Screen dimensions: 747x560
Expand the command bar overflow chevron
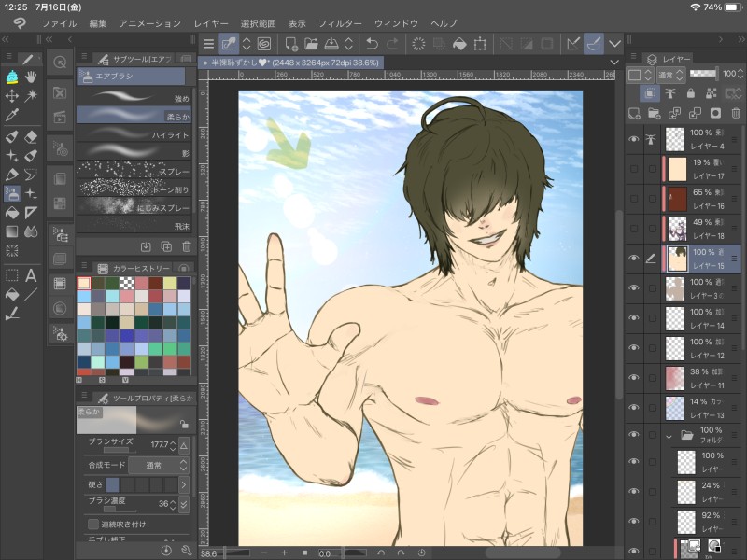coord(614,44)
